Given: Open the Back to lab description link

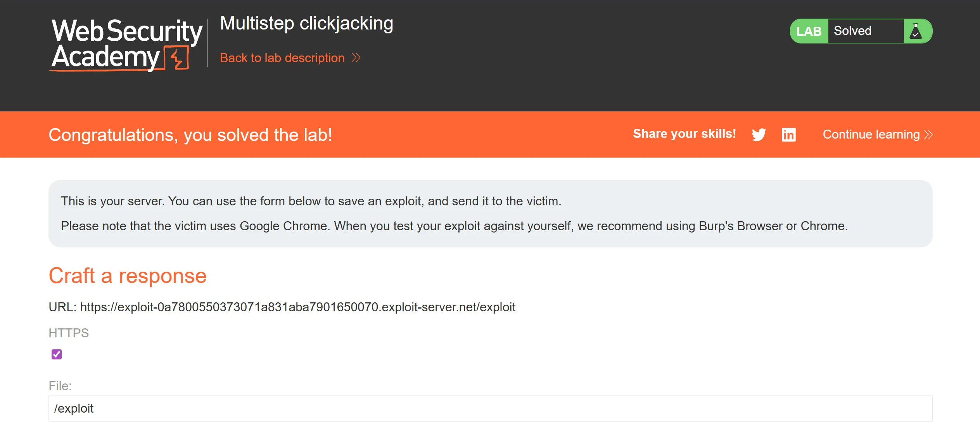Looking at the screenshot, I should (x=282, y=58).
